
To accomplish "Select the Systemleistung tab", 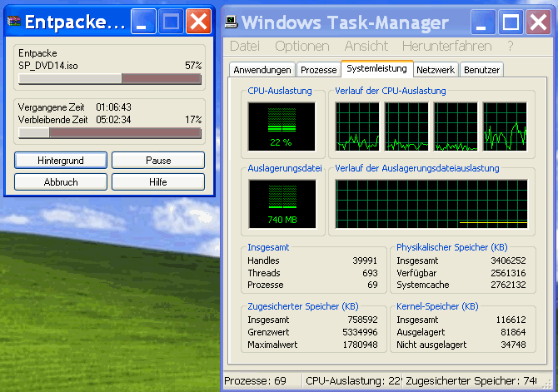I will click(x=377, y=68).
